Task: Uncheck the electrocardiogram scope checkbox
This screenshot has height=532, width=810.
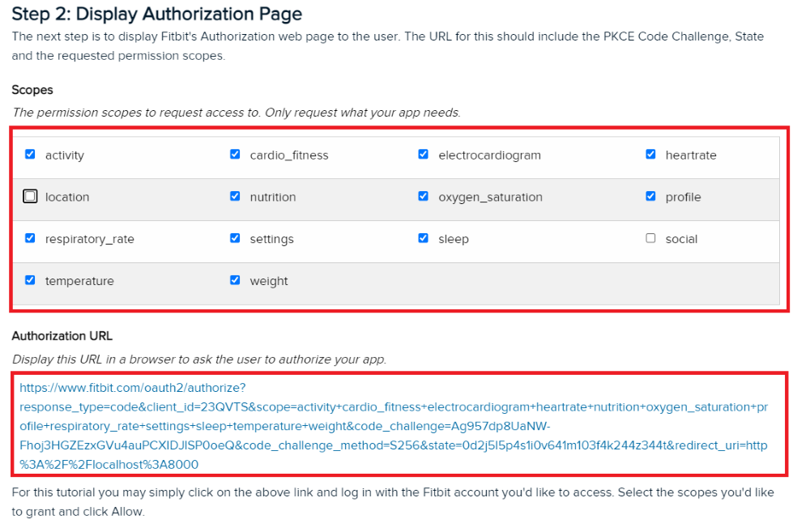Action: point(423,155)
